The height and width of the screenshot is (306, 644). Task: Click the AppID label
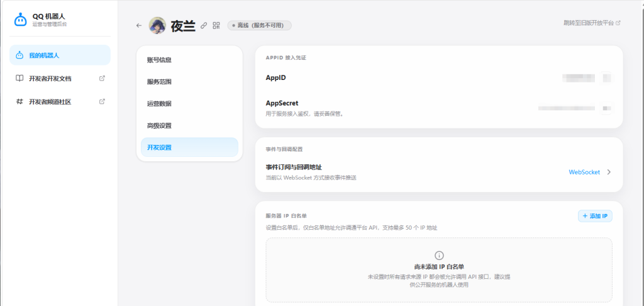[275, 77]
